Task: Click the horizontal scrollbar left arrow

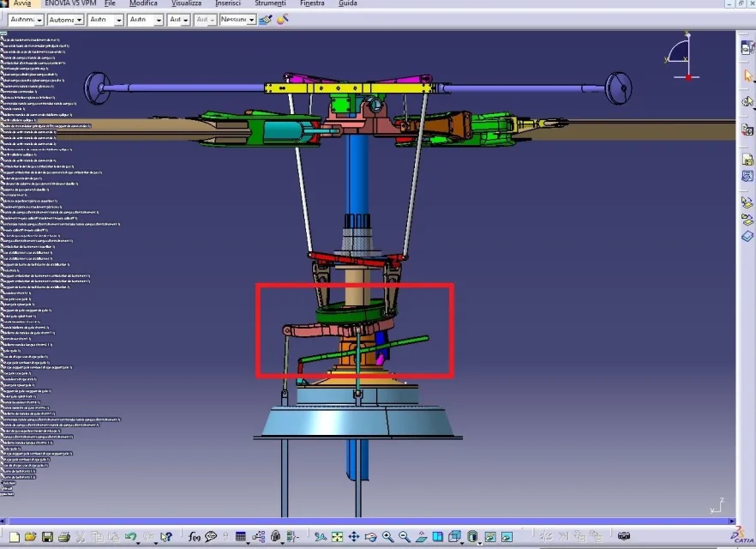Action: click(3, 521)
